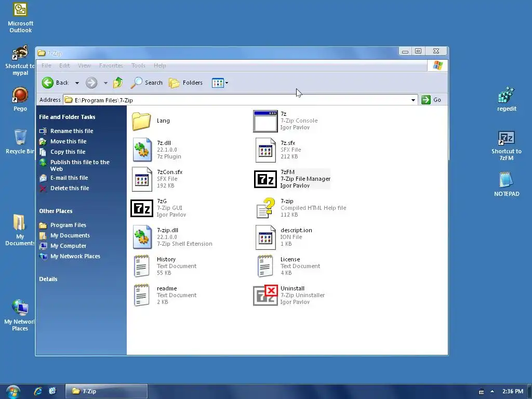532x399 pixels.
Task: Expand the Address bar dropdown
Action: 413,100
